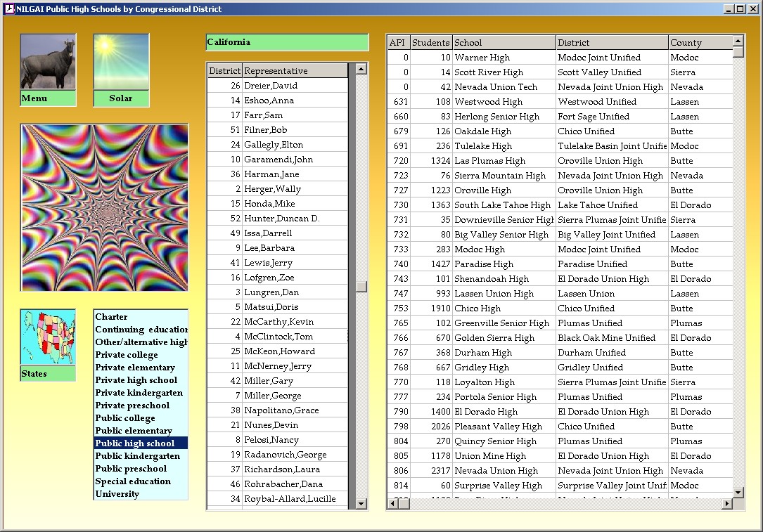Sort by the API column header
The height and width of the screenshot is (532, 763).
[398, 43]
